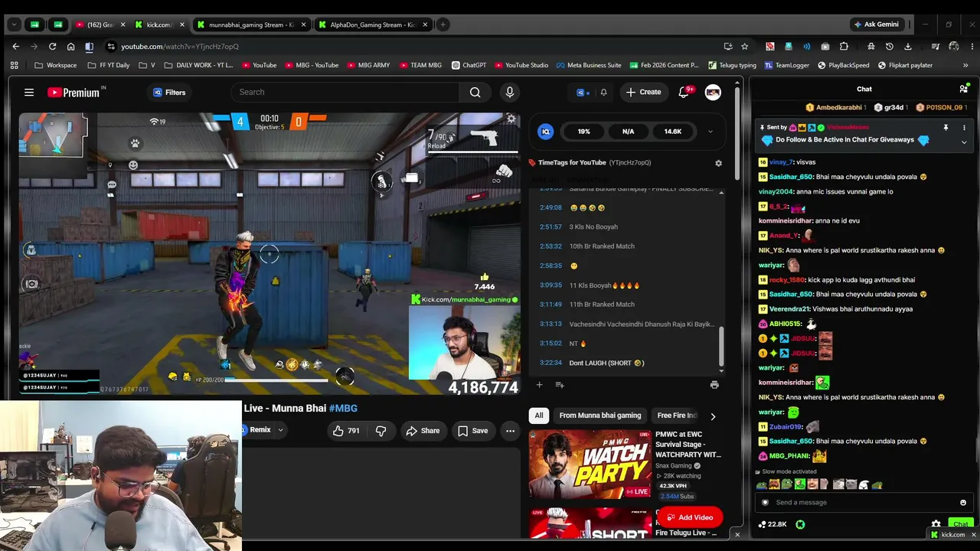The height and width of the screenshot is (551, 980).
Task: Toggle the vidIQ indicator near Create
Action: click(x=583, y=93)
